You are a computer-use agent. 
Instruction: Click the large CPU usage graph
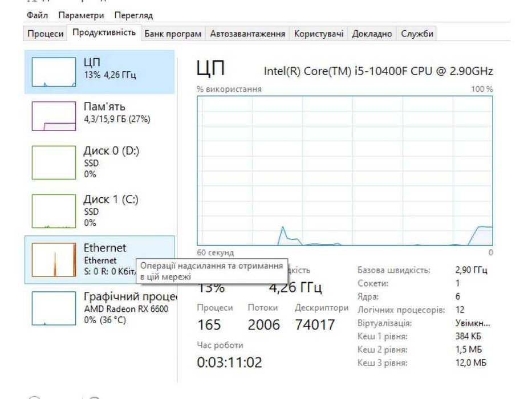click(345, 170)
